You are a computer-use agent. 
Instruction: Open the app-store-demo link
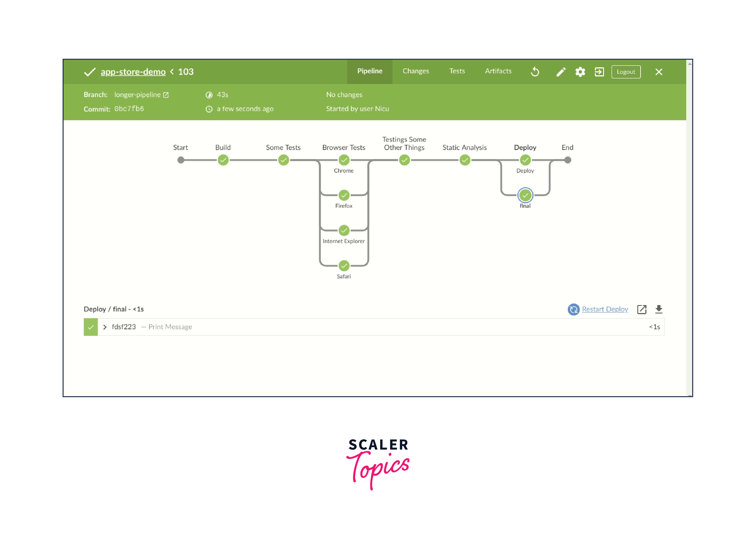(x=133, y=72)
